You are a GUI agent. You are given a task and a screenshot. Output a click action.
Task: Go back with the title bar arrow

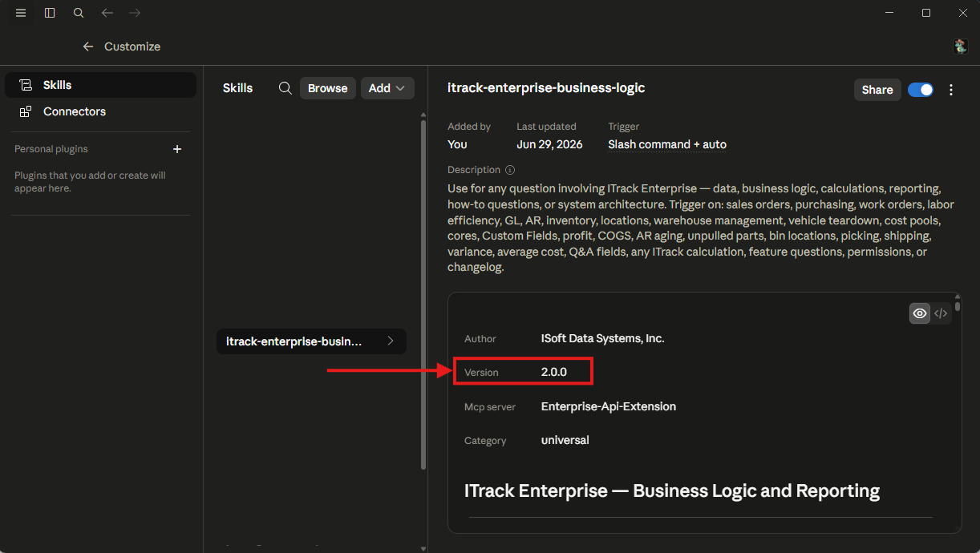pyautogui.click(x=107, y=13)
